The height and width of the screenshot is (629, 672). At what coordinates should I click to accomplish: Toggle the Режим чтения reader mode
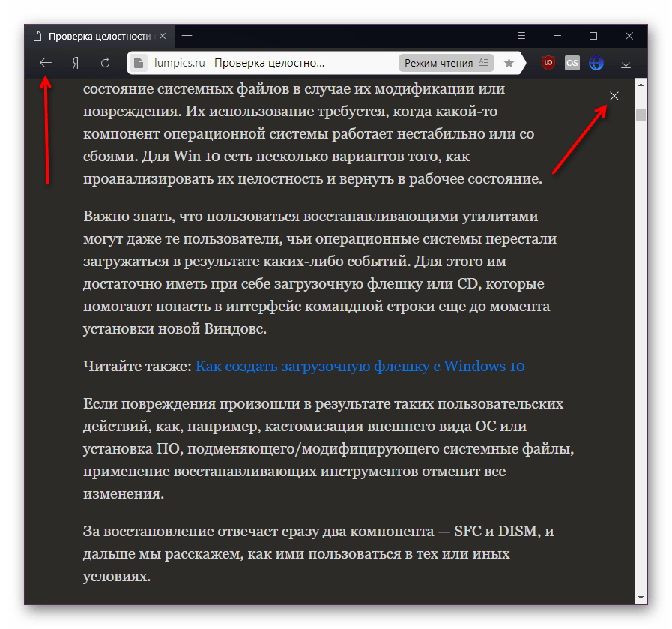[x=447, y=63]
